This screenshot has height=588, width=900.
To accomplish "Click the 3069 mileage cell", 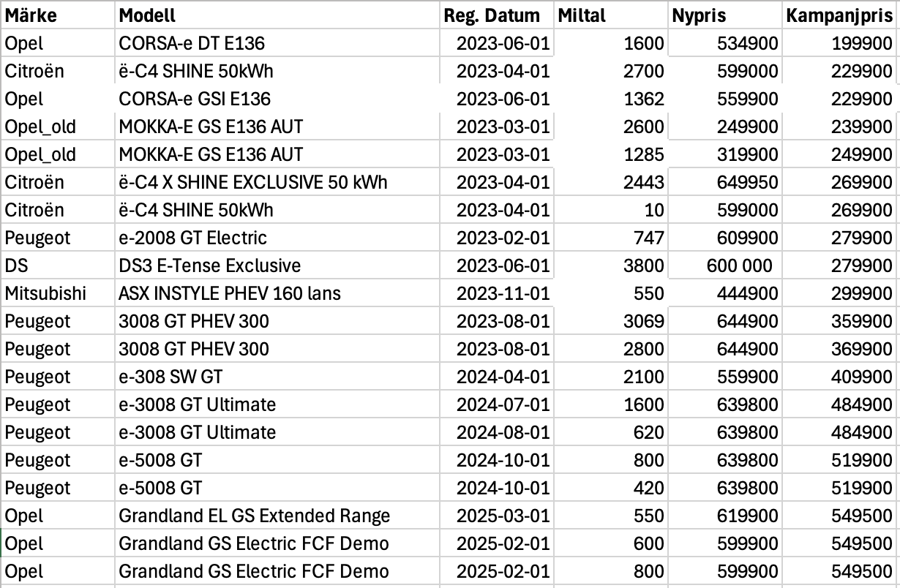I will coord(611,321).
